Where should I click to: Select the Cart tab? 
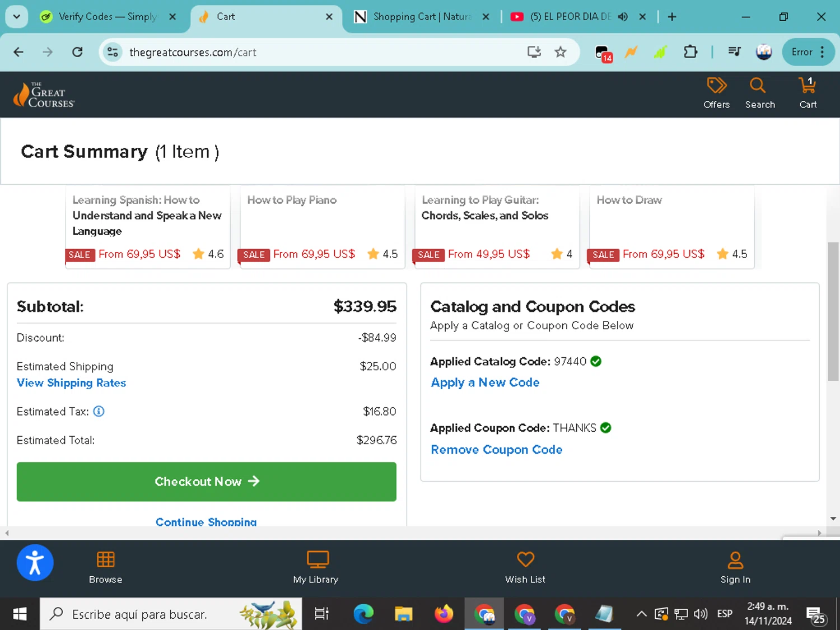pos(266,17)
